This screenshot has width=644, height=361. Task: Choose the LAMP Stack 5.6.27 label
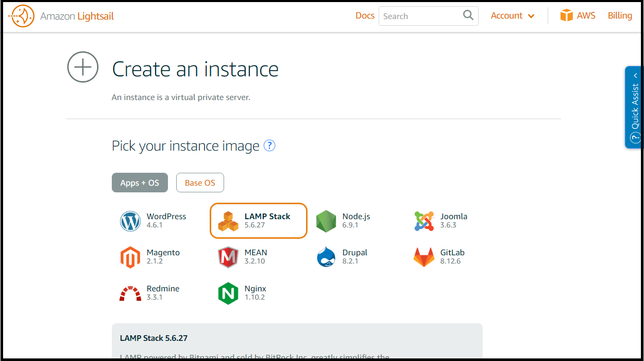tap(267, 221)
